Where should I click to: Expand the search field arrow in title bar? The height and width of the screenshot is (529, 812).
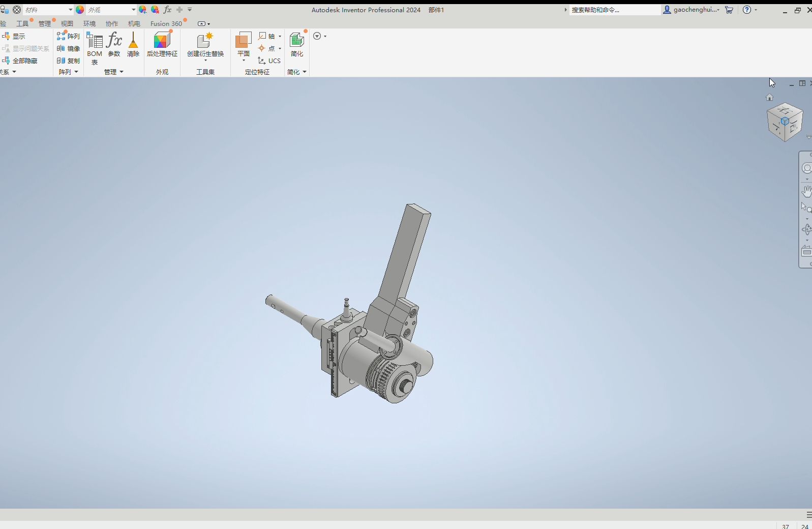[565, 10]
